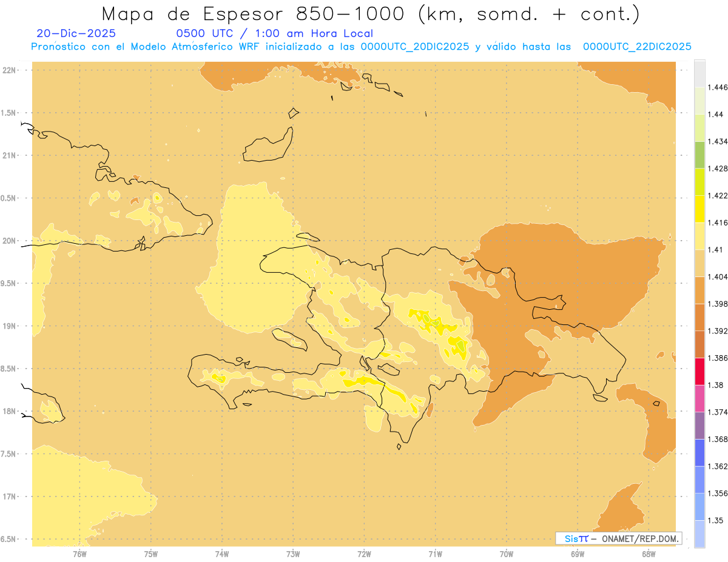Select the latitude label '20N'
The image size is (728, 562).
coord(10,241)
